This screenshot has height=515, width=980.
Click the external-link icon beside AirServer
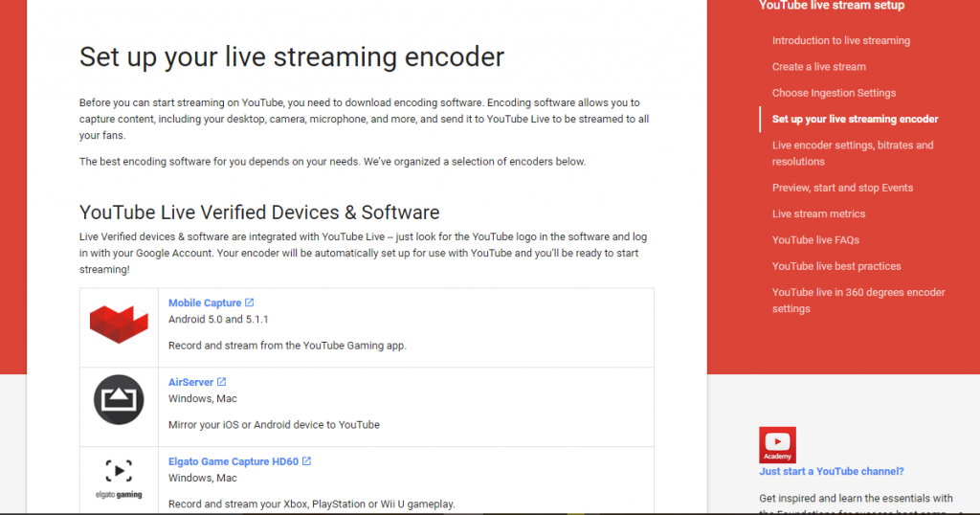221,382
